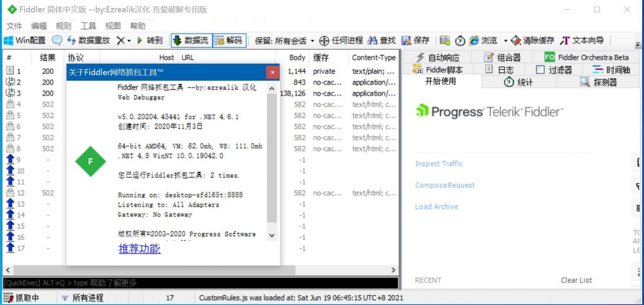
Task: Select session 3 by its JSON icon
Action: click(x=10, y=93)
